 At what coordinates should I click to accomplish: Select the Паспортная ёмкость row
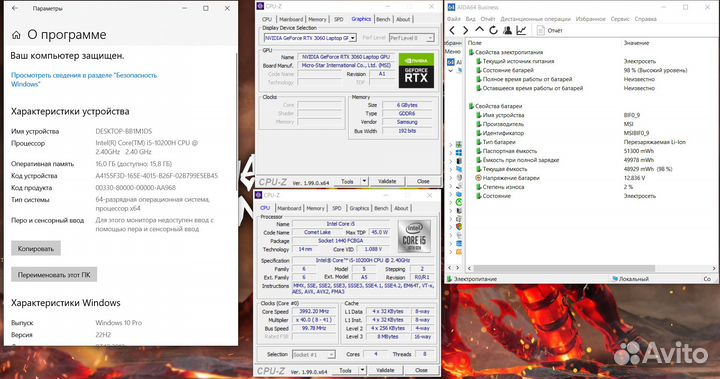coord(591,151)
